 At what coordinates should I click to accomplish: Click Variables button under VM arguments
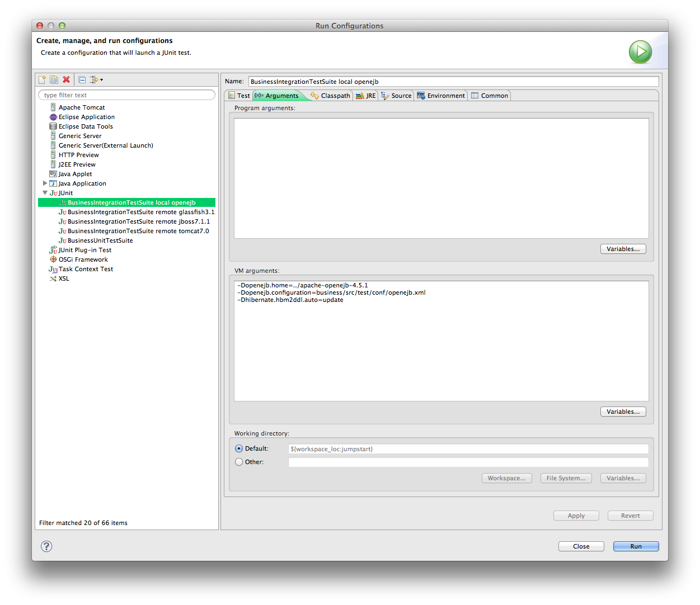coord(623,412)
